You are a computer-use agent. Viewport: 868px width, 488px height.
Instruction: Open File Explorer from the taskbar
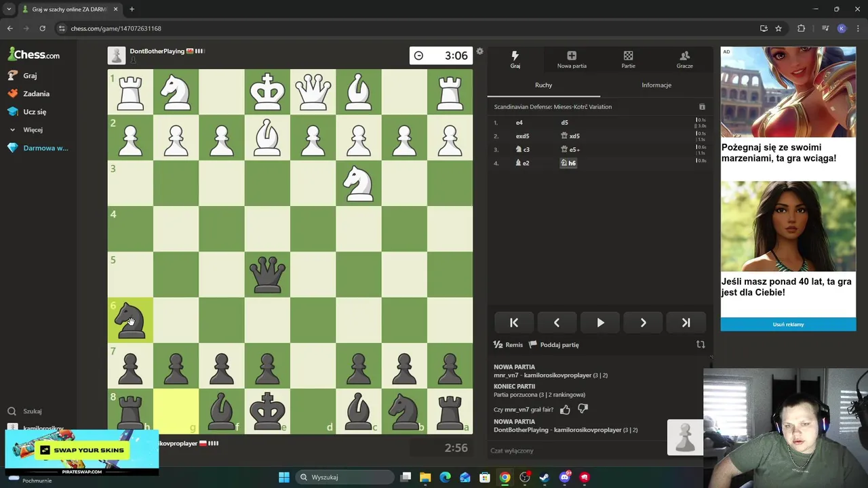pyautogui.click(x=425, y=477)
